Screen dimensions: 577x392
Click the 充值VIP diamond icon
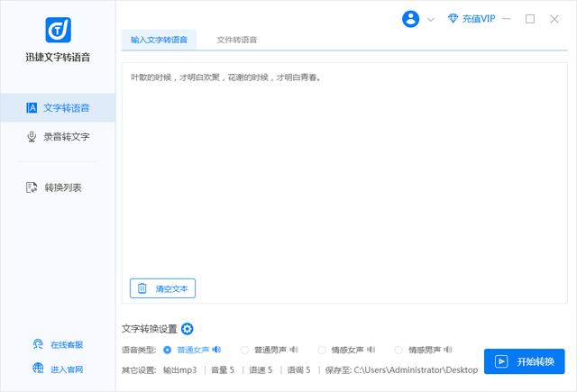(x=453, y=19)
